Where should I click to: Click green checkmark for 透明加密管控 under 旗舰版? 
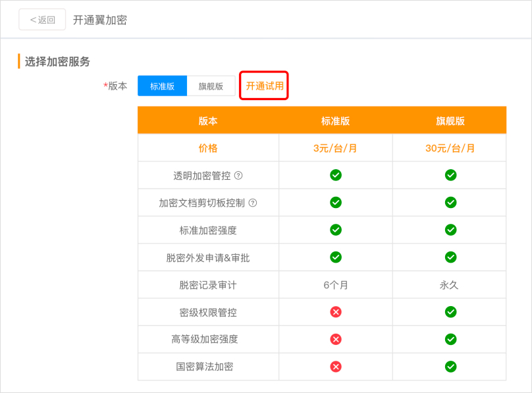click(x=451, y=174)
